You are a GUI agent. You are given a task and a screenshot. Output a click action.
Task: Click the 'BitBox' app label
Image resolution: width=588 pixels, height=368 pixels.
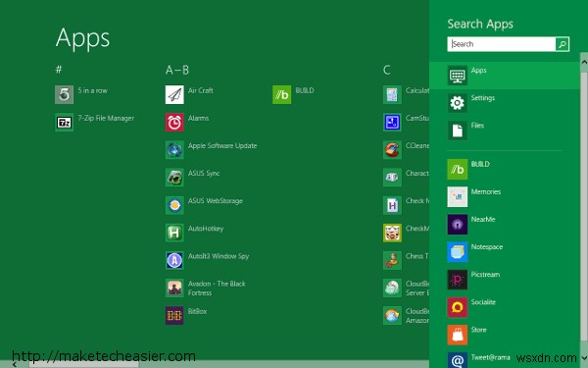(197, 311)
